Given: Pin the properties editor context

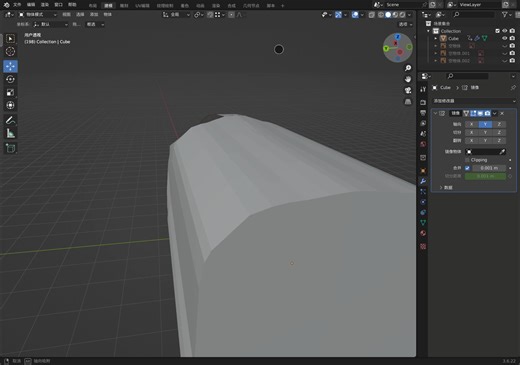Looking at the screenshot, I should click(513, 88).
